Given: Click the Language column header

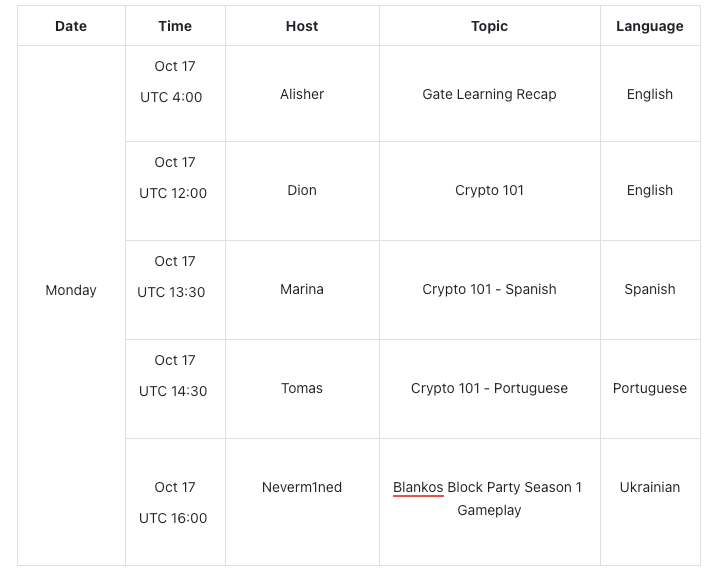Looking at the screenshot, I should (650, 26).
